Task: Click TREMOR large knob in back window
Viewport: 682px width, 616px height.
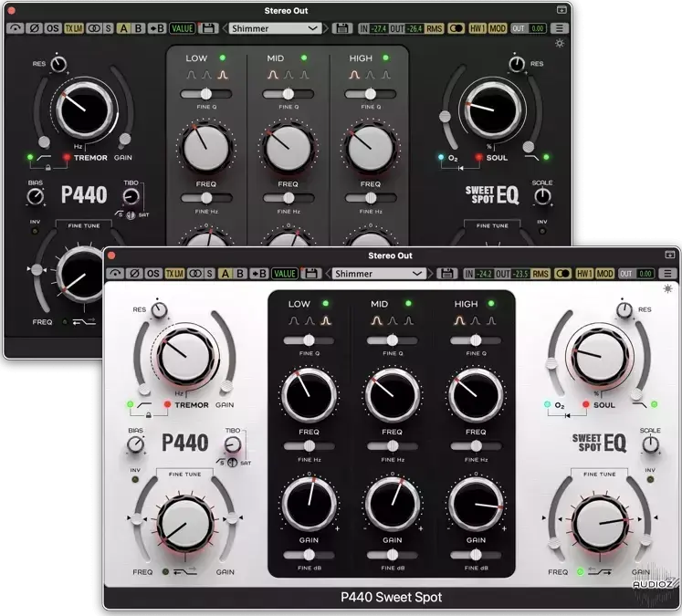Action: 85,110
